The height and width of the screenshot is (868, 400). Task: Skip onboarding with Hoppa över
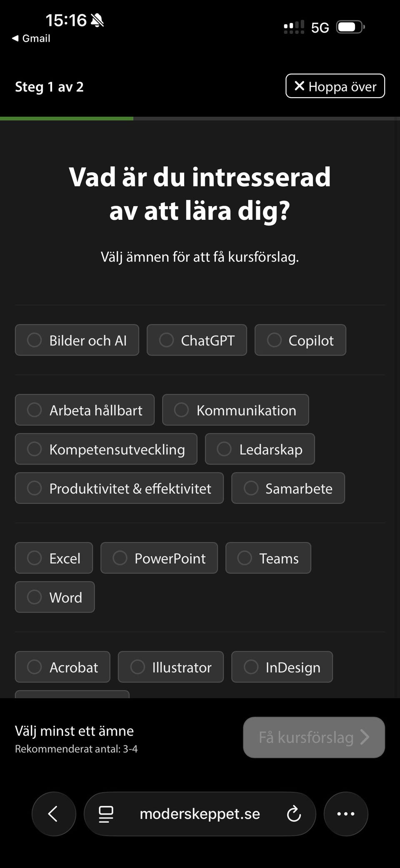[335, 86]
